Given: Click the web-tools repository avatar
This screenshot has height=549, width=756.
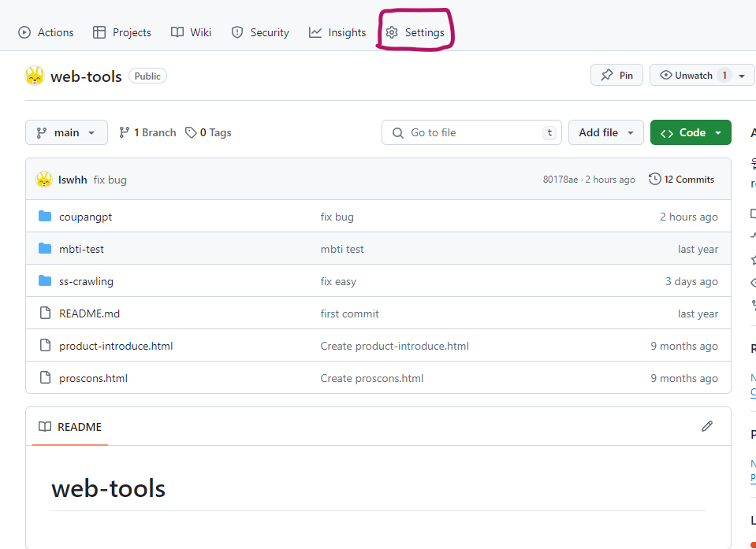Looking at the screenshot, I should pyautogui.click(x=35, y=76).
